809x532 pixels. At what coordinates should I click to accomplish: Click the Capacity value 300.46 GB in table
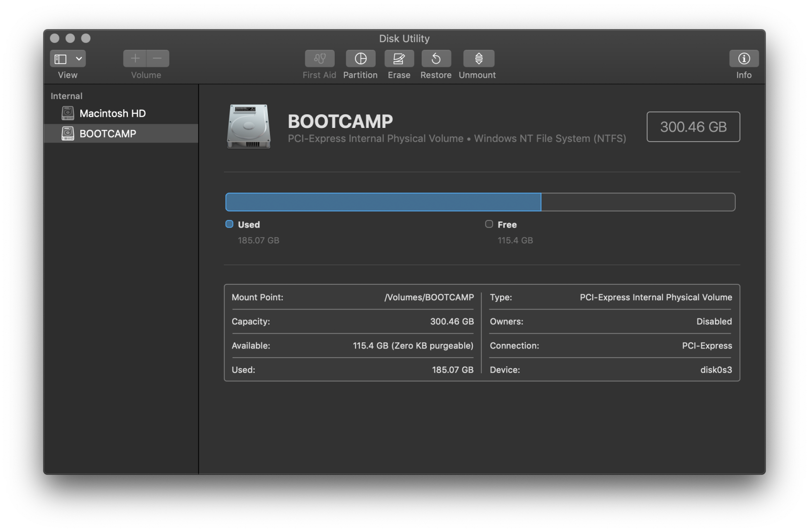click(452, 322)
